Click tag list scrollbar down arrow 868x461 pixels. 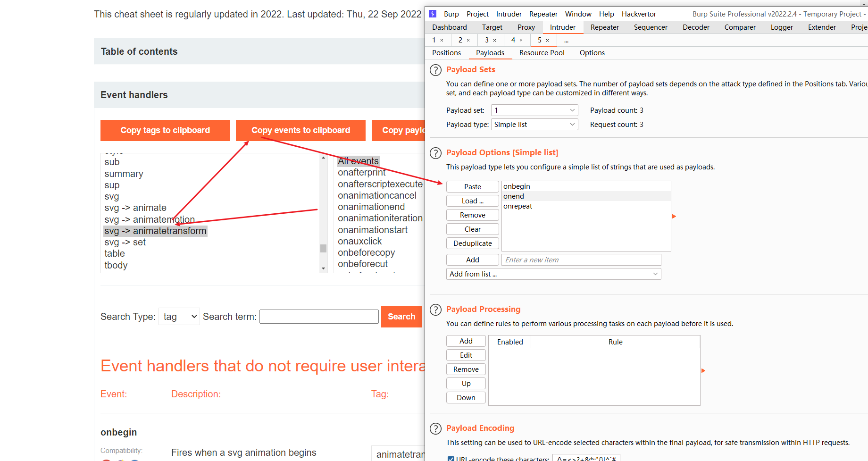pos(323,268)
